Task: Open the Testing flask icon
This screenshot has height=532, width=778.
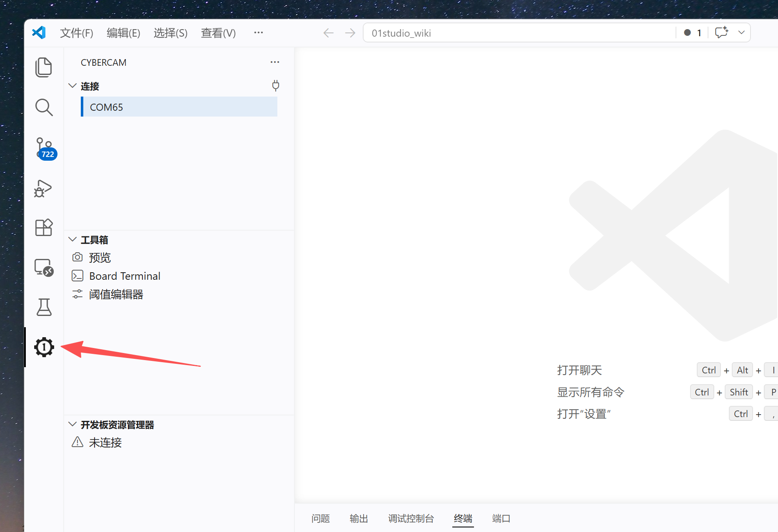Action: (x=44, y=307)
